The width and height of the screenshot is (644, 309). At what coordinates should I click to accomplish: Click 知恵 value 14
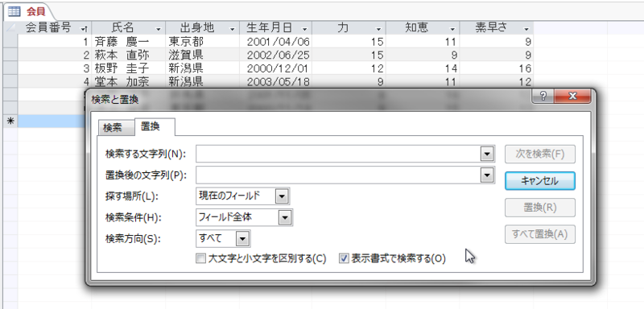click(x=423, y=68)
